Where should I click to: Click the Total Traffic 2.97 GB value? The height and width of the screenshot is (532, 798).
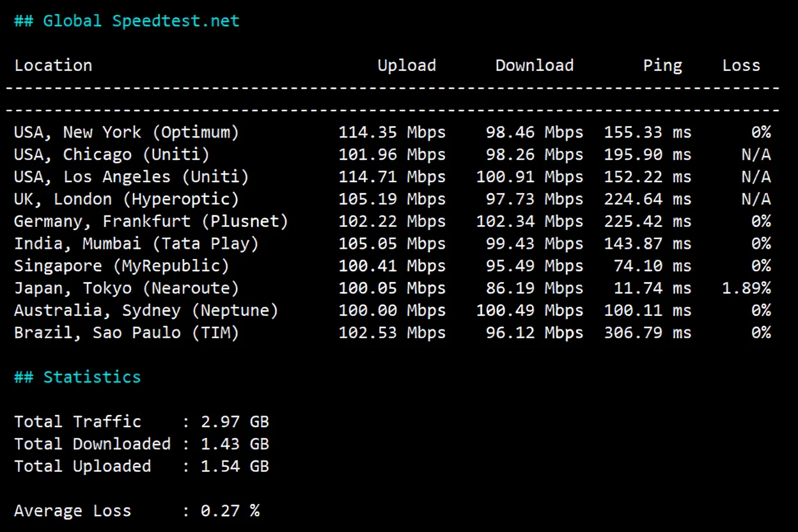click(235, 421)
